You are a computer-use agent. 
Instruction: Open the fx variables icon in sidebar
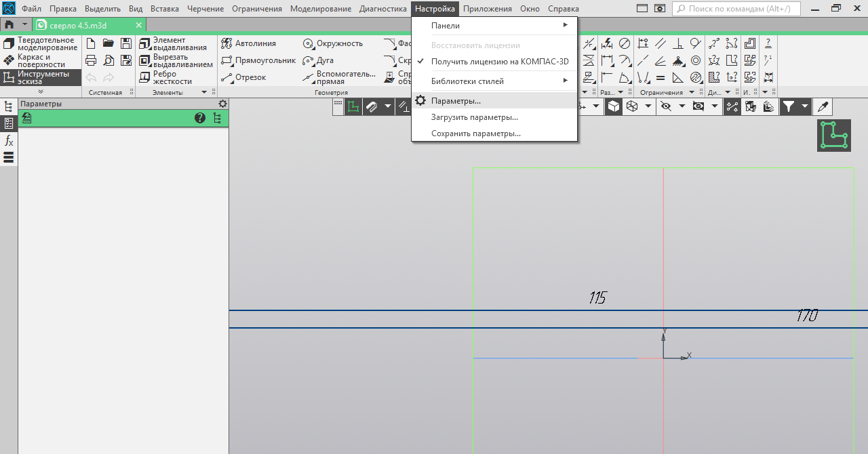pyautogui.click(x=9, y=140)
